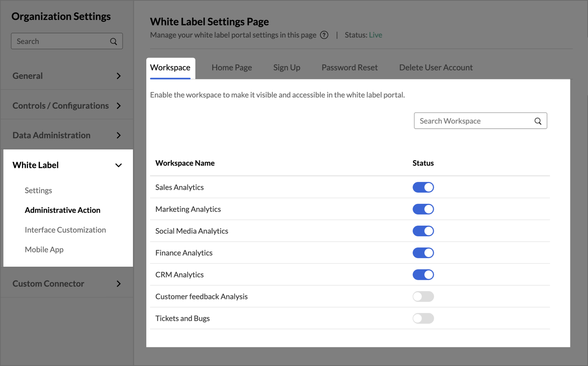Image resolution: width=588 pixels, height=366 pixels.
Task: Go to Mobile App settings
Action: point(44,250)
